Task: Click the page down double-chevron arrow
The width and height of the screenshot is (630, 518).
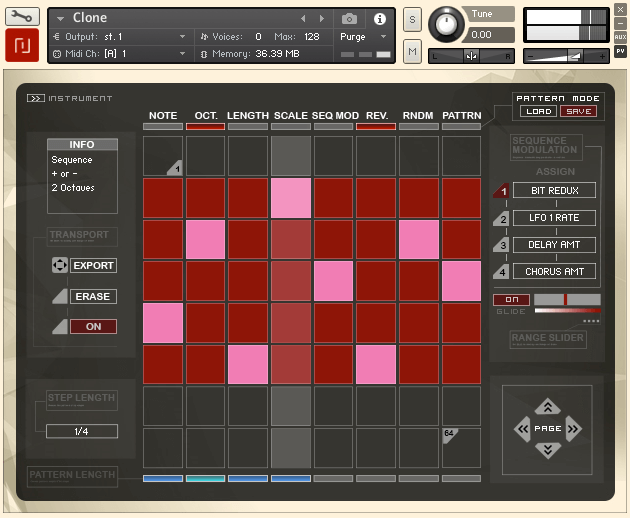Action: [547, 451]
